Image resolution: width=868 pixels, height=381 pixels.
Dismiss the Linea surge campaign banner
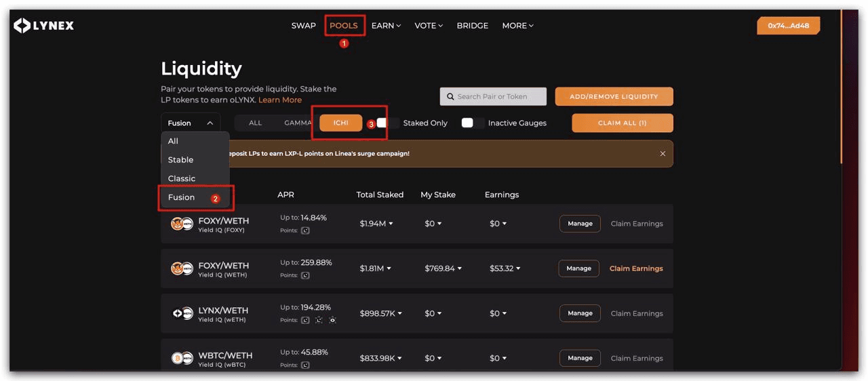663,154
